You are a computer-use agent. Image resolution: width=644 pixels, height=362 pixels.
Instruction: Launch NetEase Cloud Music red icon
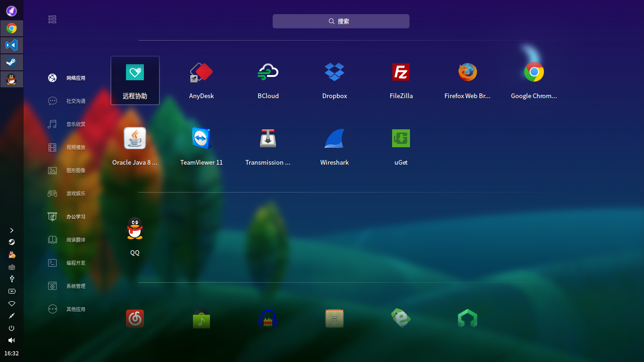click(135, 319)
